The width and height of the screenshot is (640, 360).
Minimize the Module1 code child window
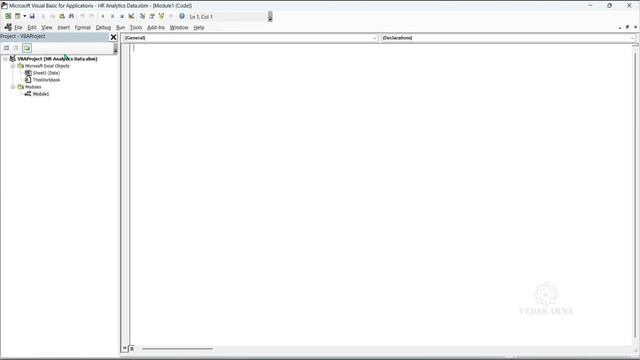620,27
